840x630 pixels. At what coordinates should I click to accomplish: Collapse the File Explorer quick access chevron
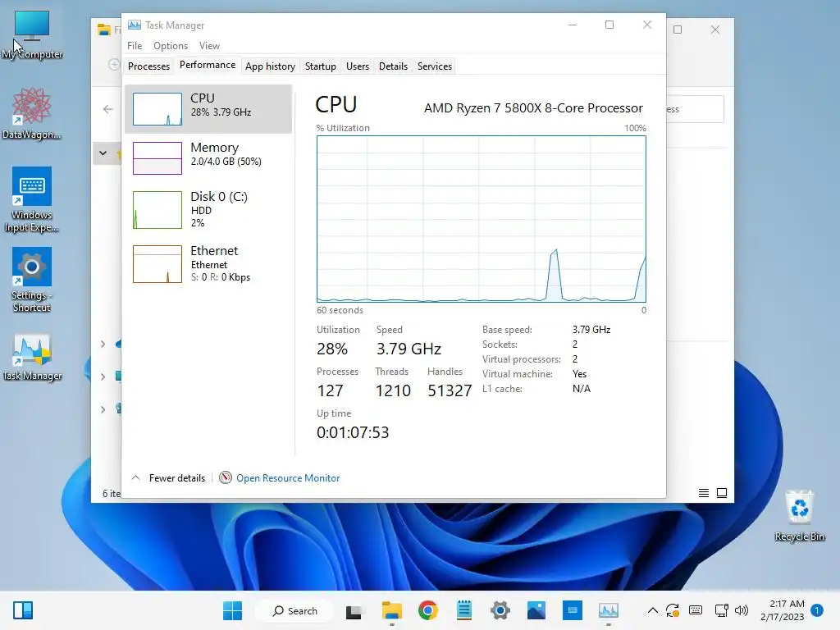(103, 153)
